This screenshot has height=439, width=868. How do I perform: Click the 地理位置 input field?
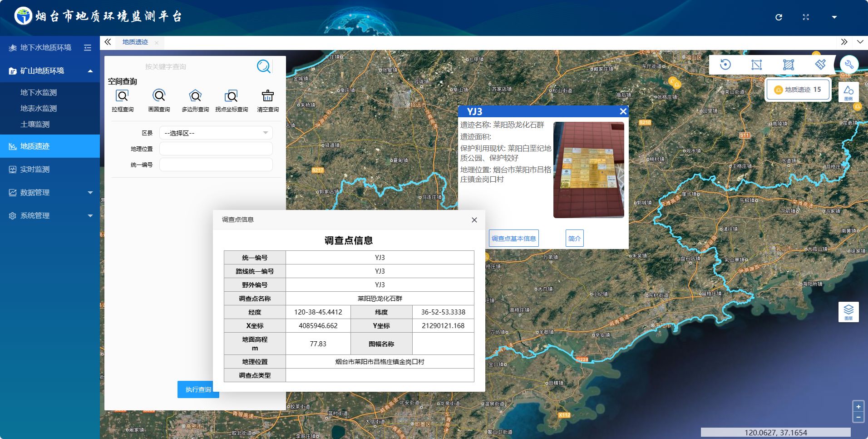point(216,149)
